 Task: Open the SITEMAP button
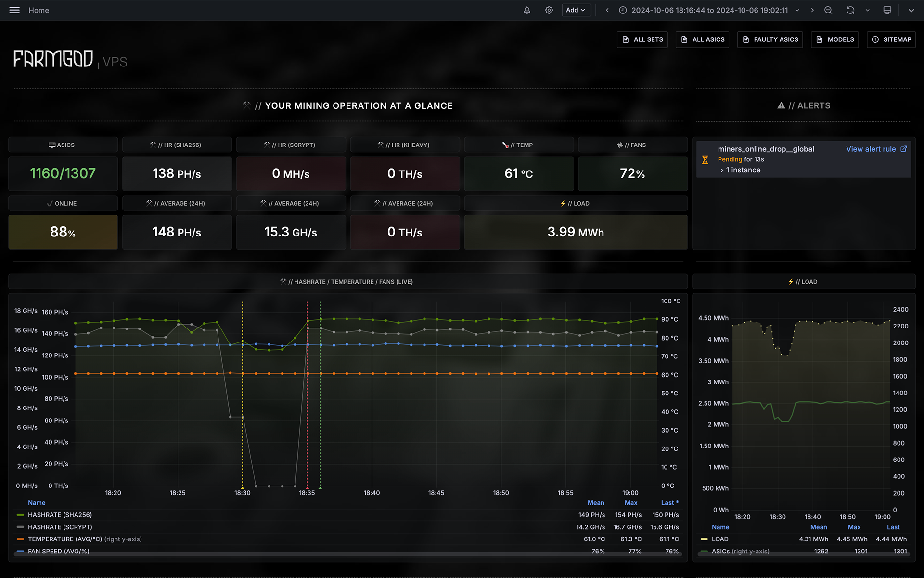[x=891, y=39]
